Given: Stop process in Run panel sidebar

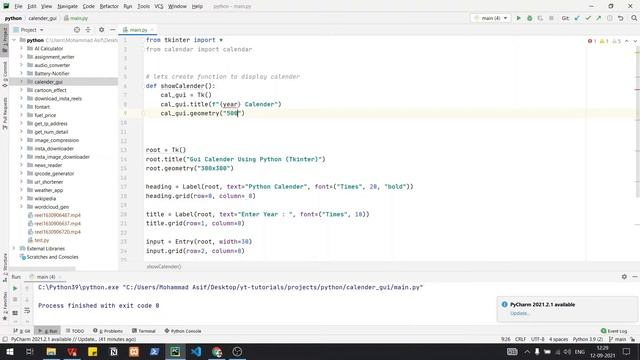Looking at the screenshot, I should (x=15, y=300).
